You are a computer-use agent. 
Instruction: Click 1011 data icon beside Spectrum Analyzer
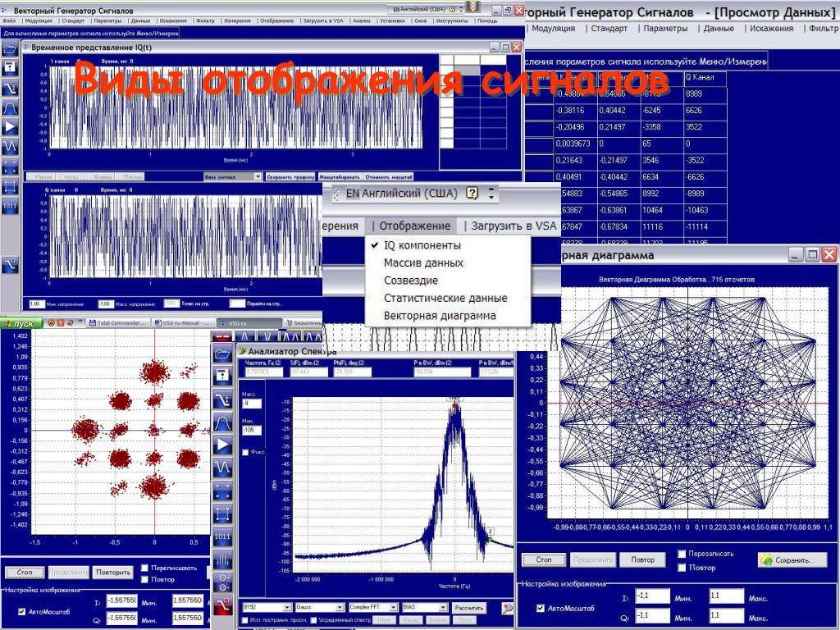click(x=222, y=536)
